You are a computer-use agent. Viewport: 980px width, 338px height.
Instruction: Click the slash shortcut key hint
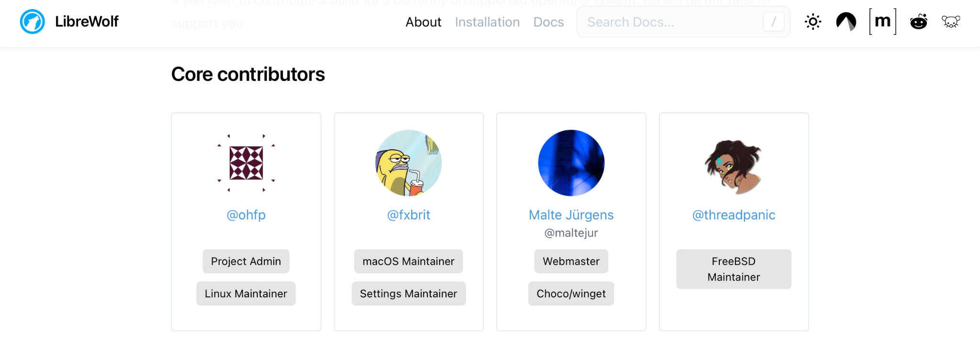click(x=773, y=22)
